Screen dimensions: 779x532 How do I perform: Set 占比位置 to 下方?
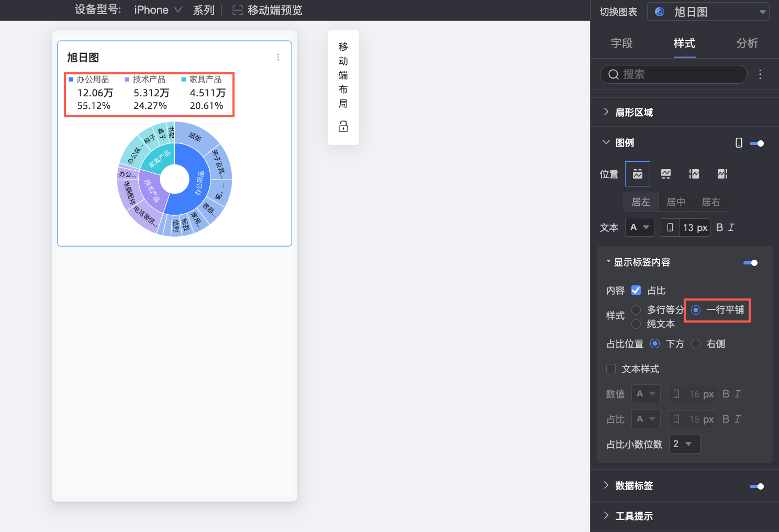(655, 343)
